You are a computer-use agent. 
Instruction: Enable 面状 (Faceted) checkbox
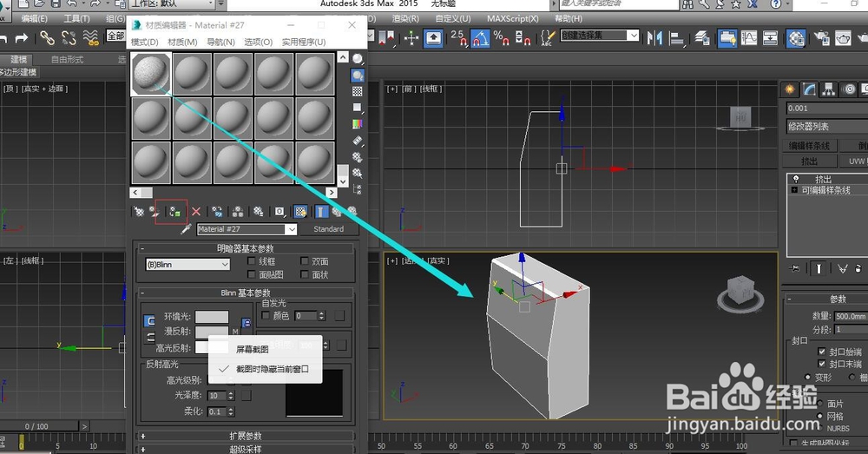(x=305, y=274)
